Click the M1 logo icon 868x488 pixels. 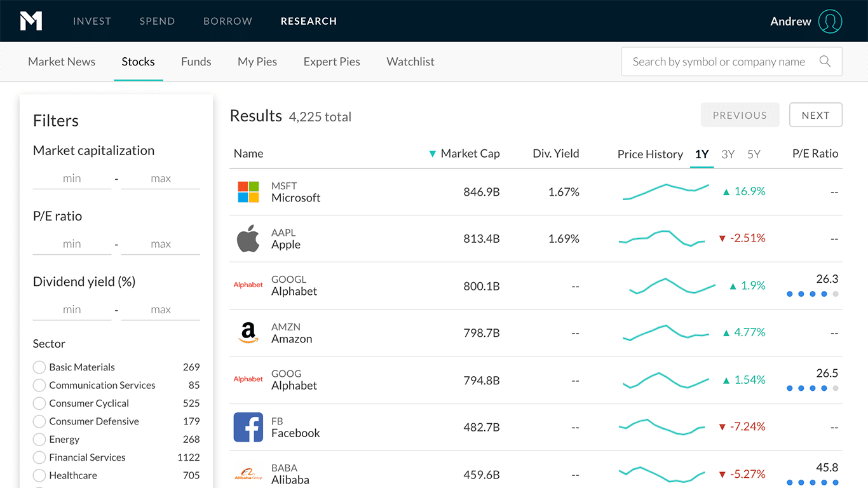(x=31, y=21)
